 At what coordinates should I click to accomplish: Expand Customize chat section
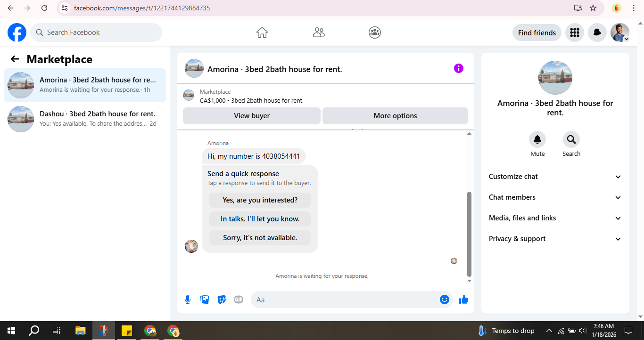coord(555,177)
